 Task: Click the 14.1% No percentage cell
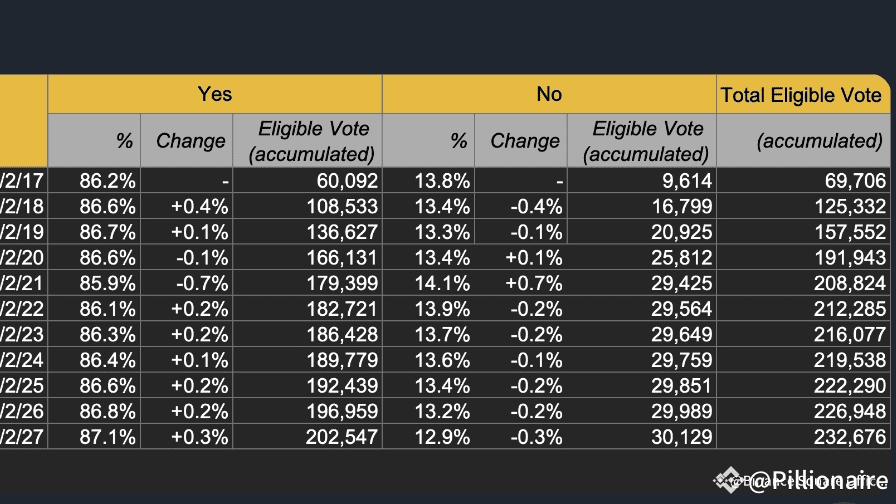coord(429,283)
